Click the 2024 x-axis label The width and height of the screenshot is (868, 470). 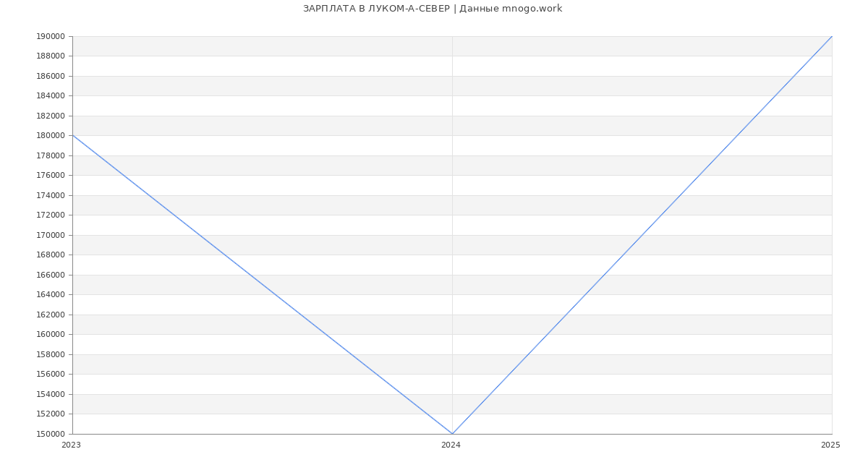(x=451, y=445)
